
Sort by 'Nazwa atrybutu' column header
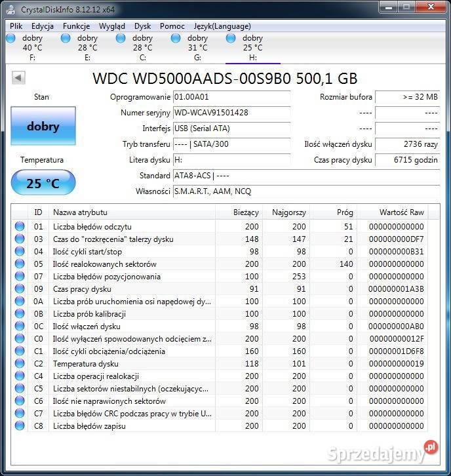tap(131, 212)
